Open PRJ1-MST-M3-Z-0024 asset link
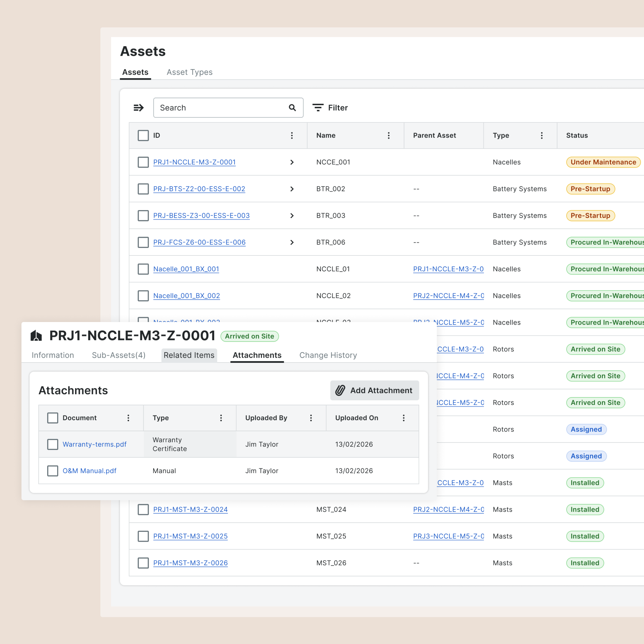This screenshot has width=644, height=644. pos(190,510)
